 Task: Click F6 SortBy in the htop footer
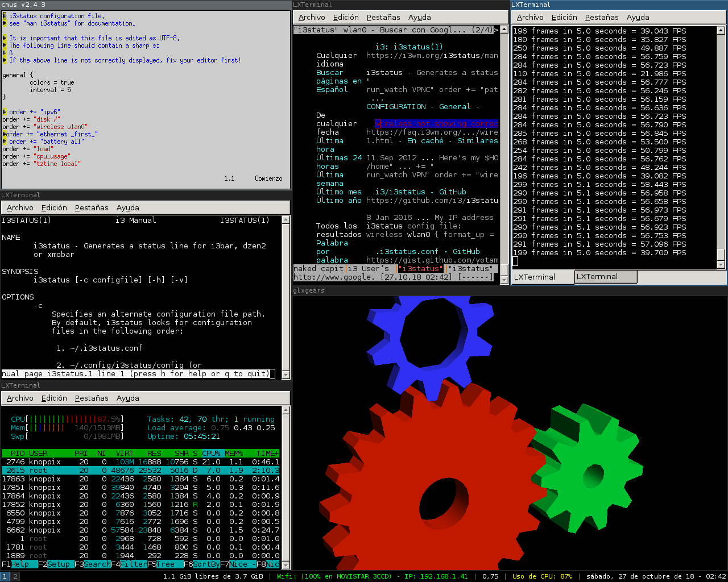coord(202,564)
